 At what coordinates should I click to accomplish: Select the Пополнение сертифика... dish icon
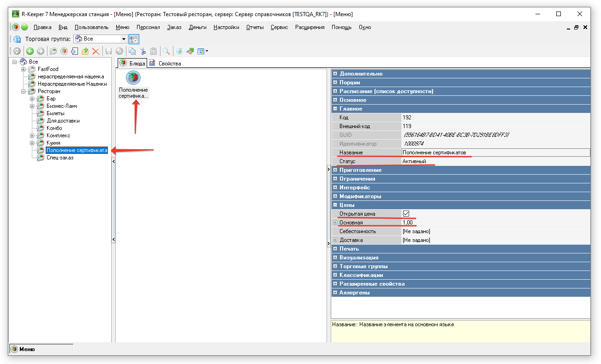[133, 78]
